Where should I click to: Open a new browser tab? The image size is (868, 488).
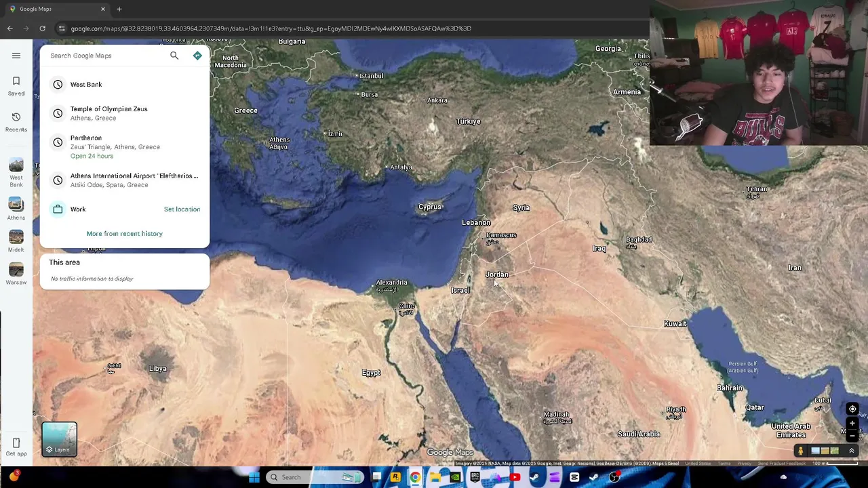point(119,9)
